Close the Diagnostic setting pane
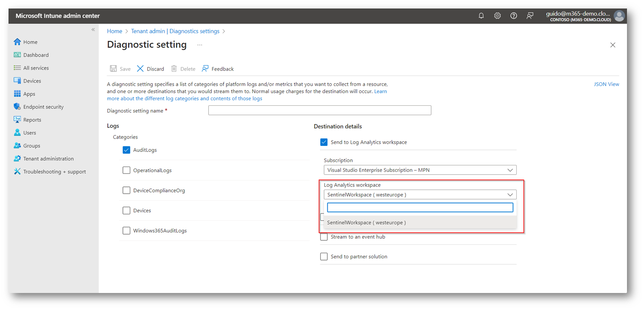Screen dimensions: 644x310 613,45
